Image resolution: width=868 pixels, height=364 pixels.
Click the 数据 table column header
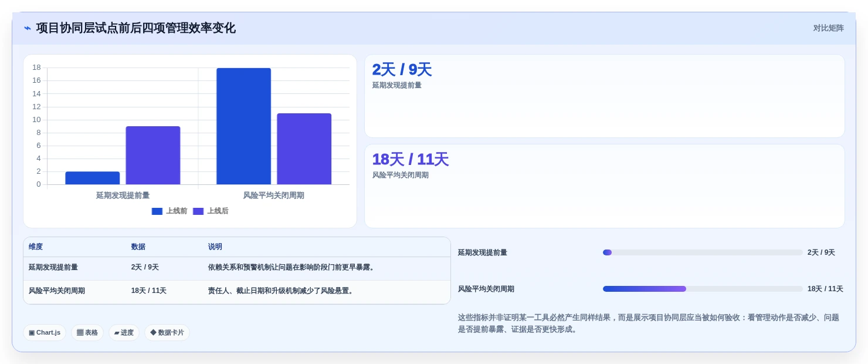tap(138, 247)
